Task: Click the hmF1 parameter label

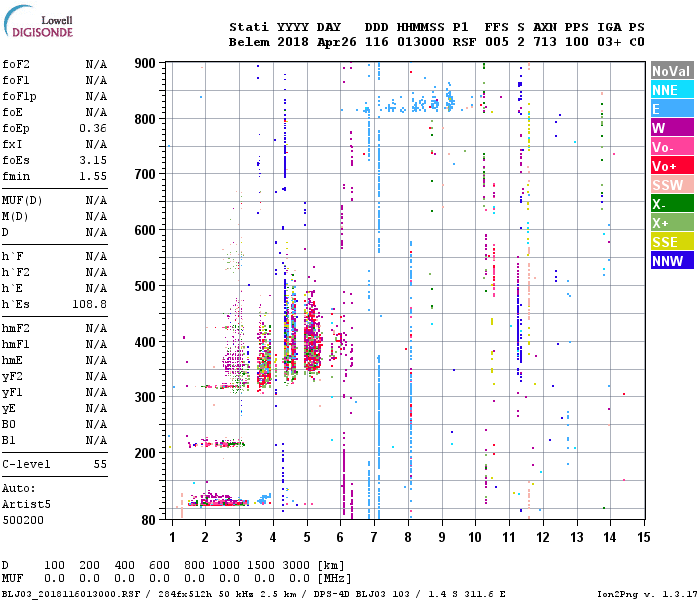Action: pyautogui.click(x=16, y=344)
